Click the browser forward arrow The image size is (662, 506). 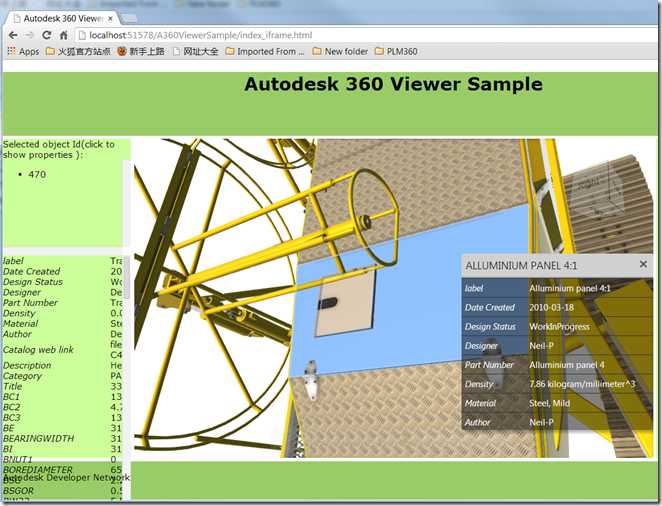tap(29, 35)
